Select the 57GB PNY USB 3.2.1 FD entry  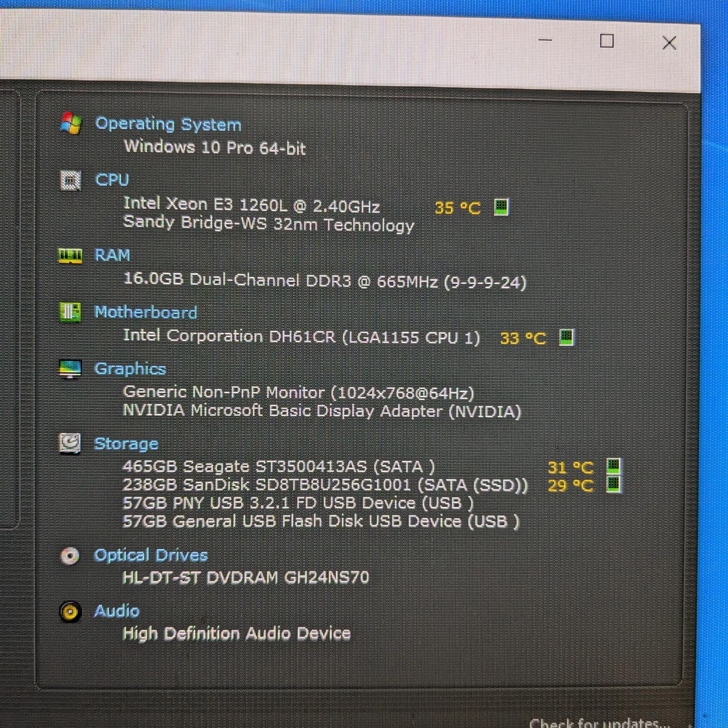[x=298, y=503]
